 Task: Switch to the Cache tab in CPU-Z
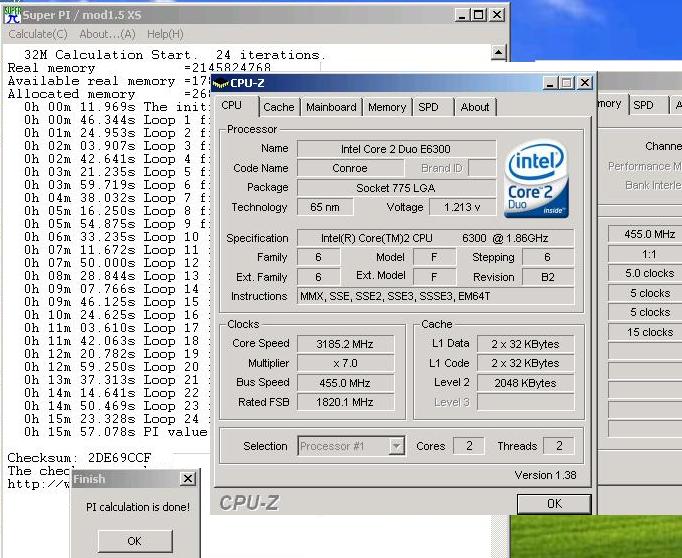(x=279, y=107)
